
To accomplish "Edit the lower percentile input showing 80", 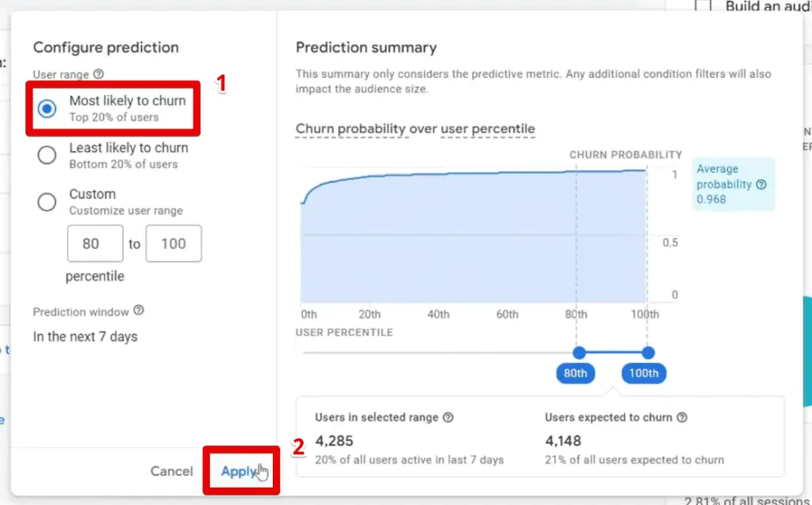I will tap(94, 243).
